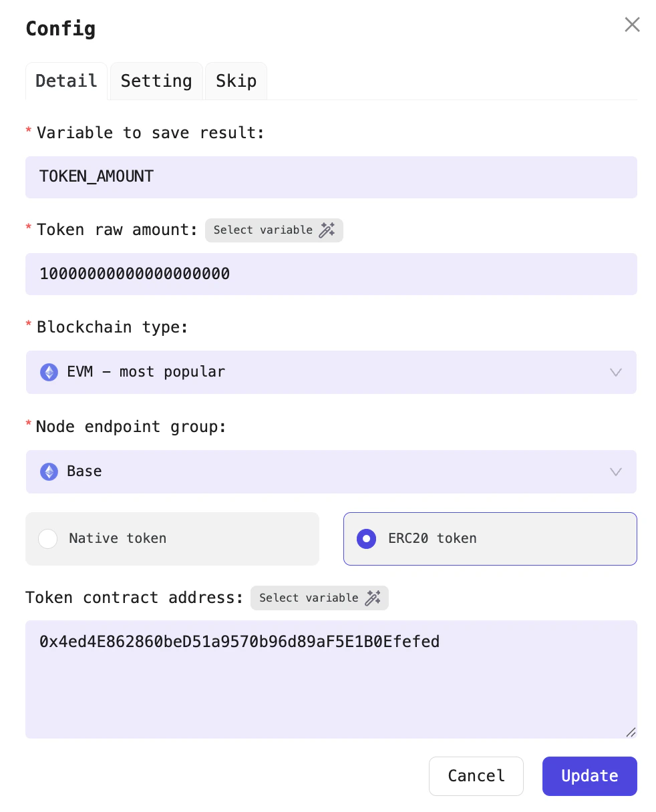Image resolution: width=656 pixels, height=812 pixels.
Task: Click the token raw amount value field
Action: coord(331,274)
